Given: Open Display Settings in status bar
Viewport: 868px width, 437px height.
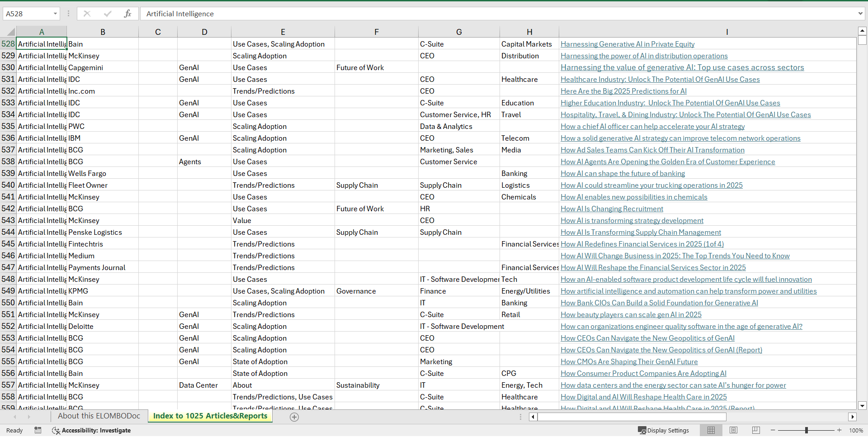Looking at the screenshot, I should (x=663, y=430).
